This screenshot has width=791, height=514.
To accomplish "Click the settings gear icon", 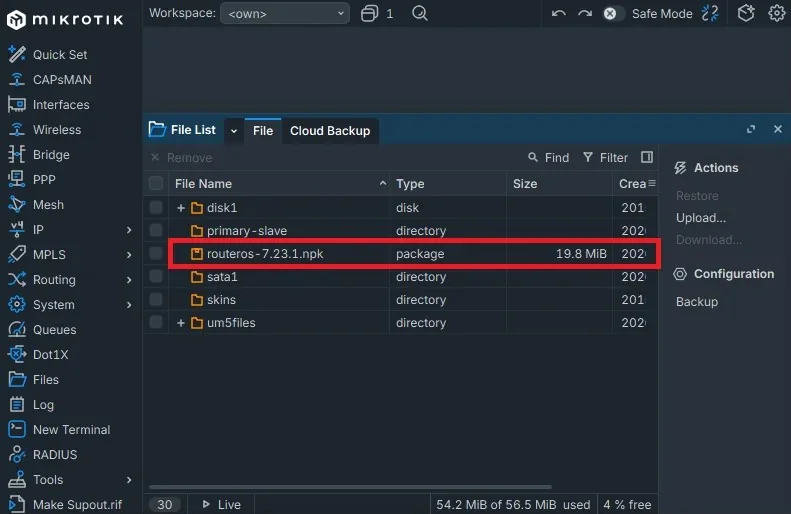I will 776,13.
